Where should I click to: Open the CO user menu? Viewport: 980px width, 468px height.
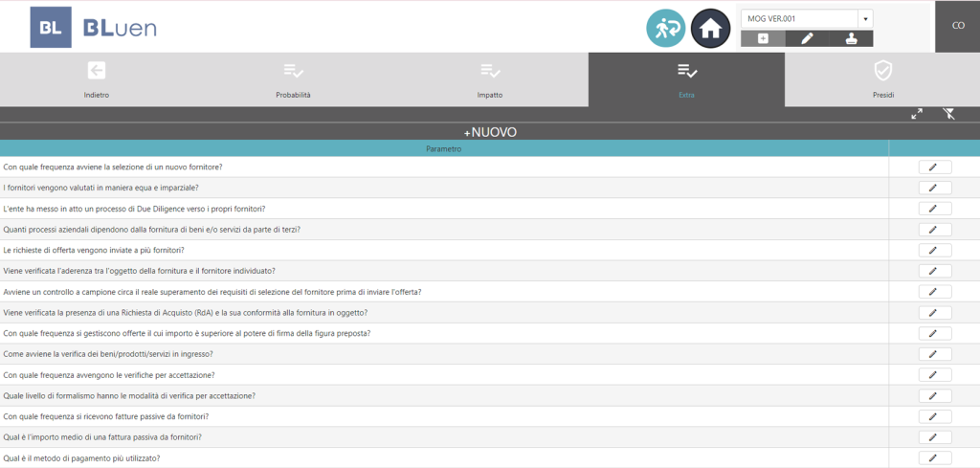pos(957,26)
